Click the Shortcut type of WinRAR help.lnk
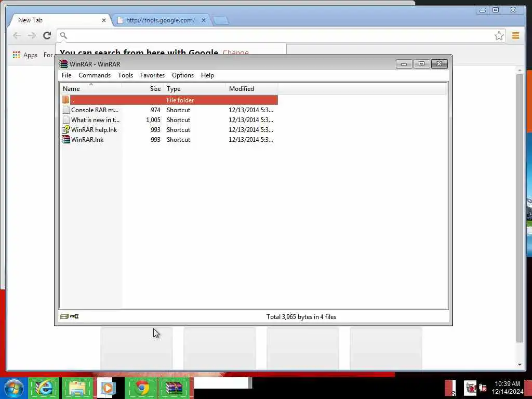 point(179,129)
